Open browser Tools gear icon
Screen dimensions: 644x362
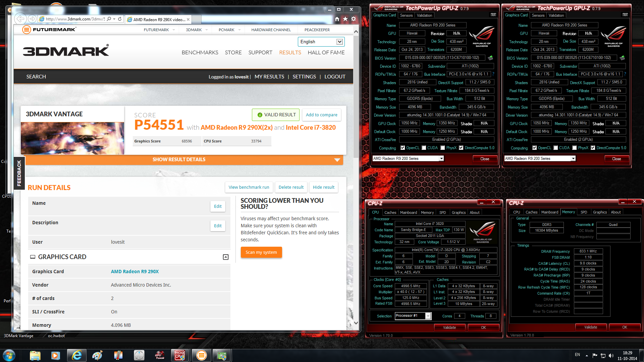click(354, 19)
